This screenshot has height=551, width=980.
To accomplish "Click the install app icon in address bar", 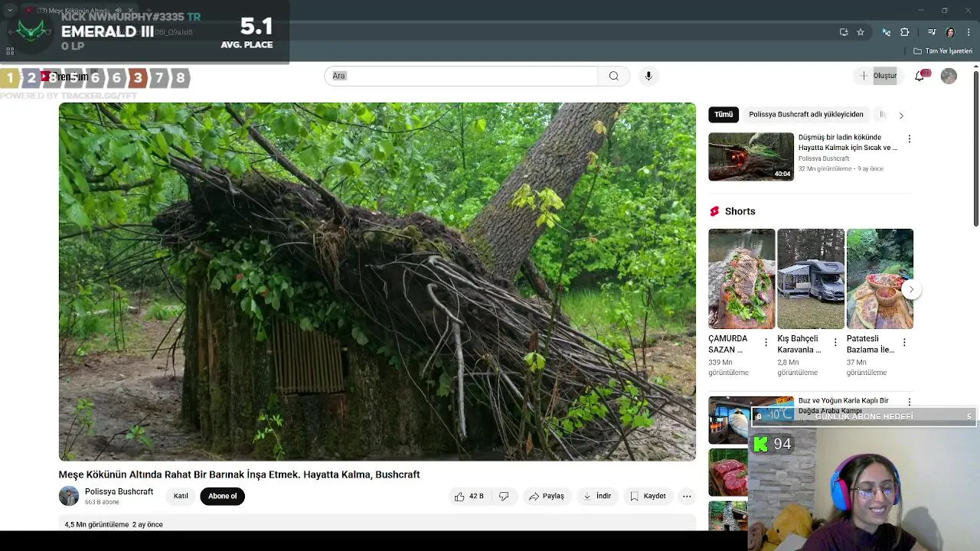I will point(844,32).
